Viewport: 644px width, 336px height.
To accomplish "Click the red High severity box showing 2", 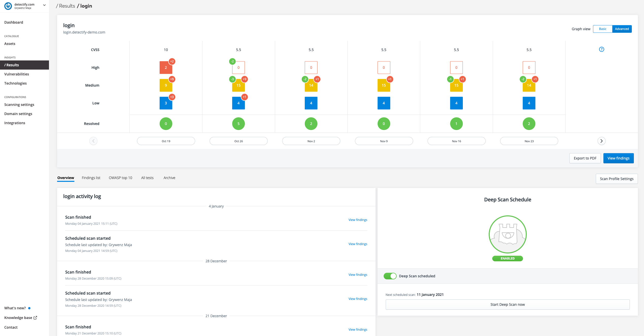I will pos(165,68).
